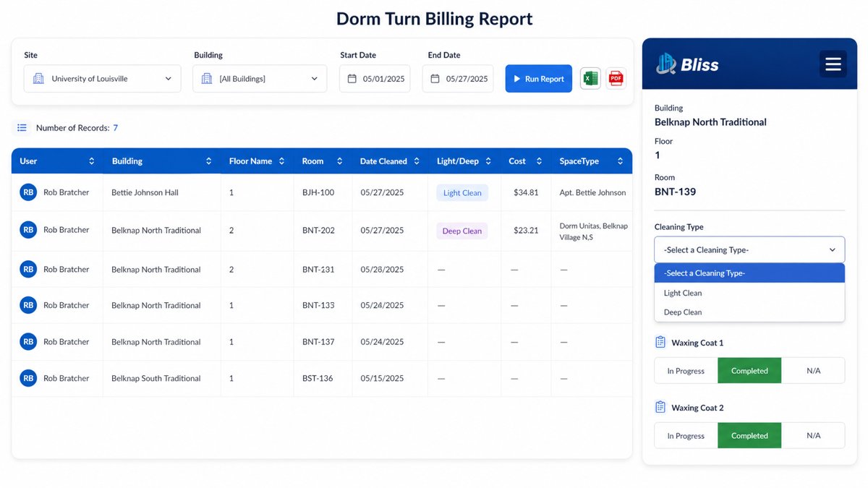Screen dimensions: 868x488
Task: Choose -Select a Cleaning Type- option
Action: click(x=749, y=273)
